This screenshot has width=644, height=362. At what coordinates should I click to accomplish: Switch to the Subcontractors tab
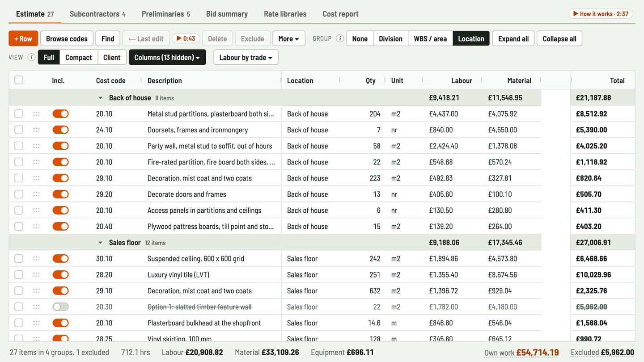coord(97,14)
